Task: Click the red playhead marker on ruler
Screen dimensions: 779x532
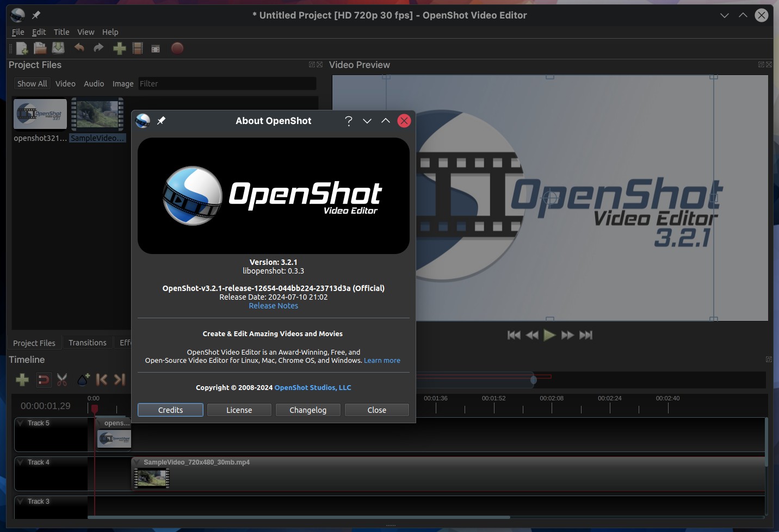Action: coord(95,409)
